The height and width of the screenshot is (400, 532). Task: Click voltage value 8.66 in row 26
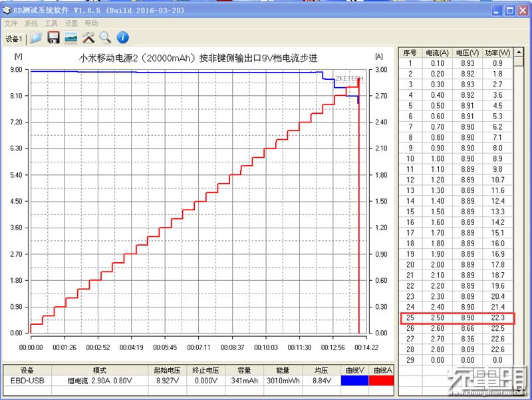click(x=467, y=328)
